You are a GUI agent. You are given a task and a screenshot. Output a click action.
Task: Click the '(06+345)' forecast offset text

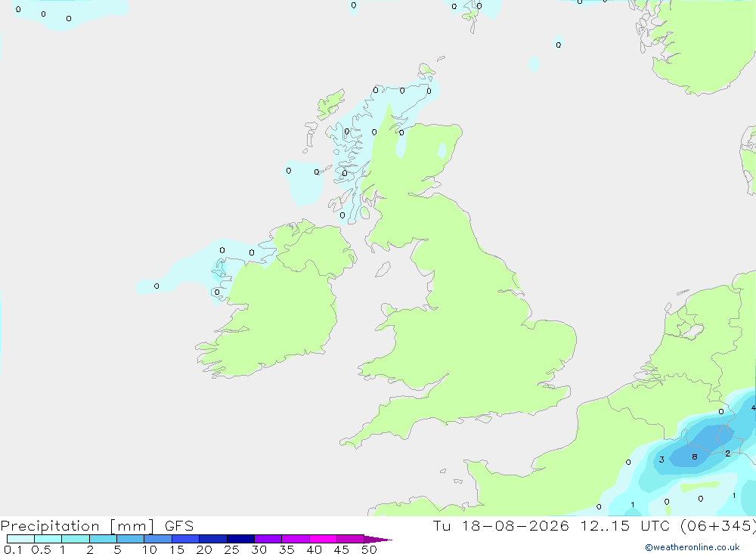719,525
